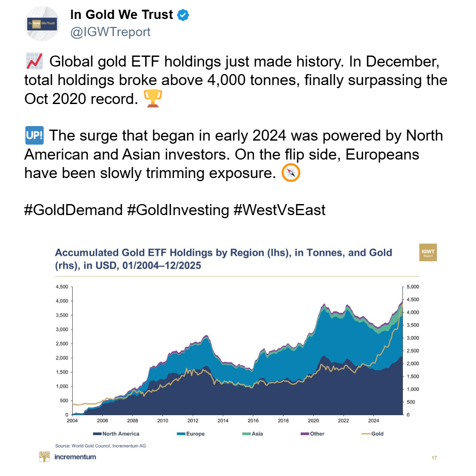
Task: Click the compass emoji after 'exposure'
Action: pyautogui.click(x=291, y=173)
